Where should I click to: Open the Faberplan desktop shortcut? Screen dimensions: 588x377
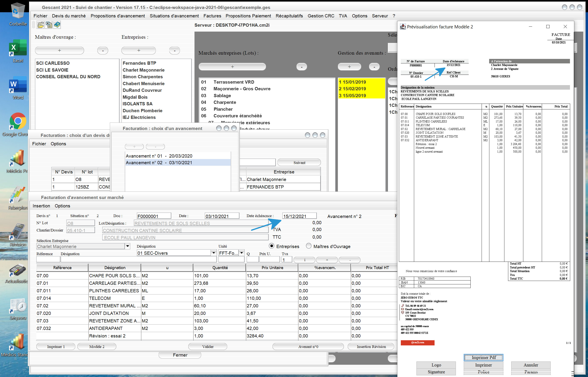[18, 198]
